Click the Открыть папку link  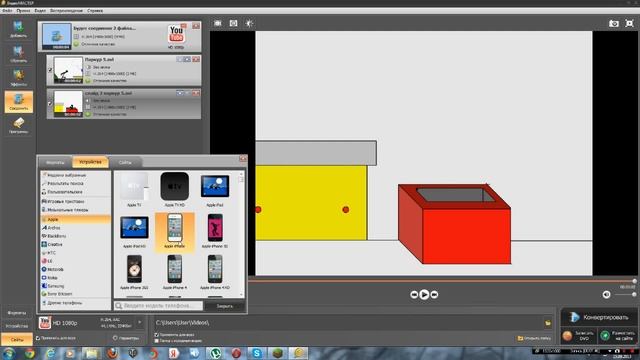[534, 338]
